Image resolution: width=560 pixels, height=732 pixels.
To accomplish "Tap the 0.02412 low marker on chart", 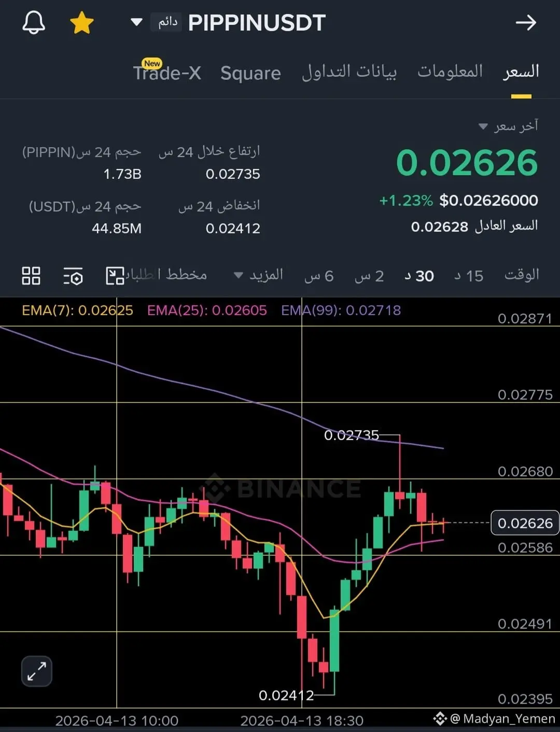I will 286,695.
